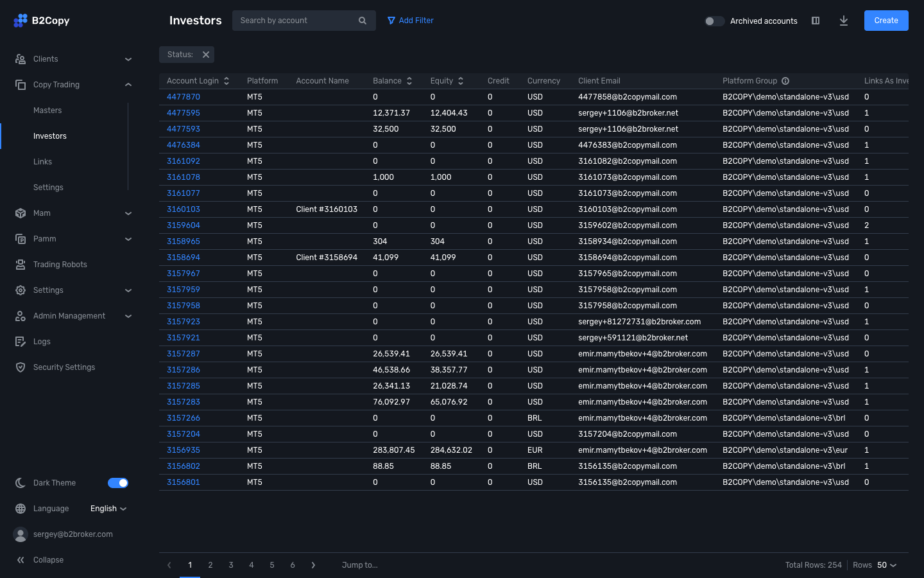The width and height of the screenshot is (924, 578).
Task: Open the Trading Robots menu item
Action: click(x=60, y=265)
